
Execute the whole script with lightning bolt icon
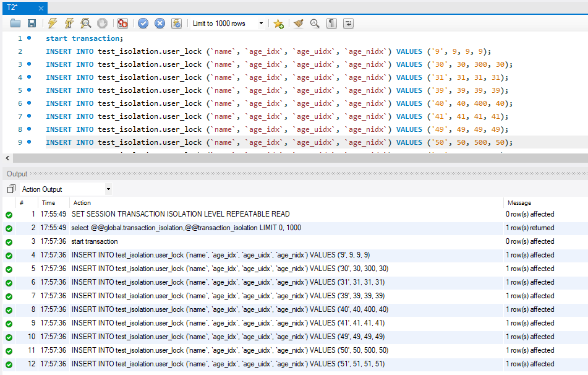point(53,24)
